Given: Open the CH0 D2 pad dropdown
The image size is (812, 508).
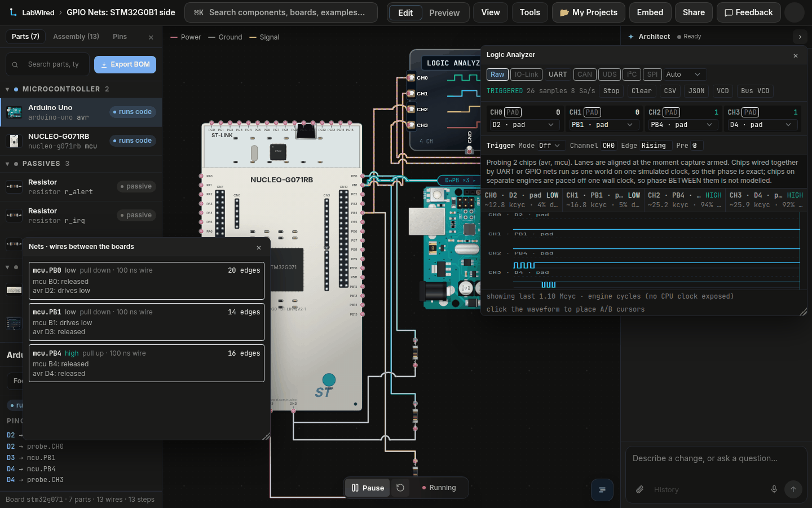Looking at the screenshot, I should point(524,125).
